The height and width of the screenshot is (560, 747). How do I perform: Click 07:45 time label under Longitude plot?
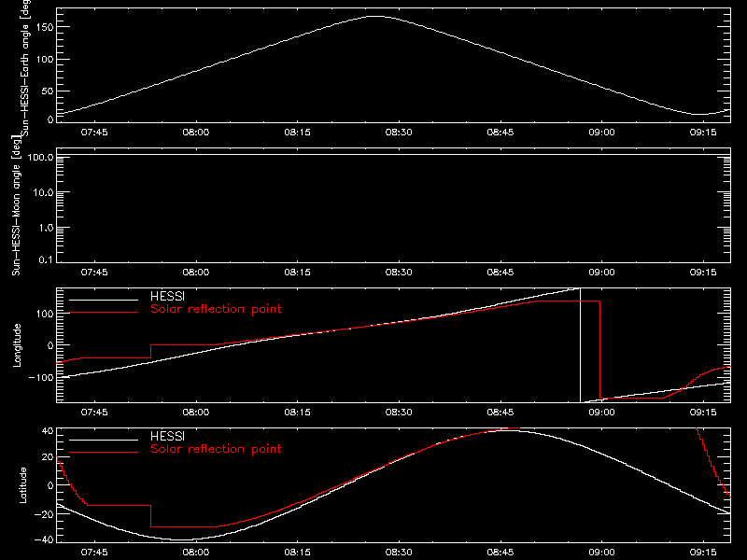click(94, 413)
